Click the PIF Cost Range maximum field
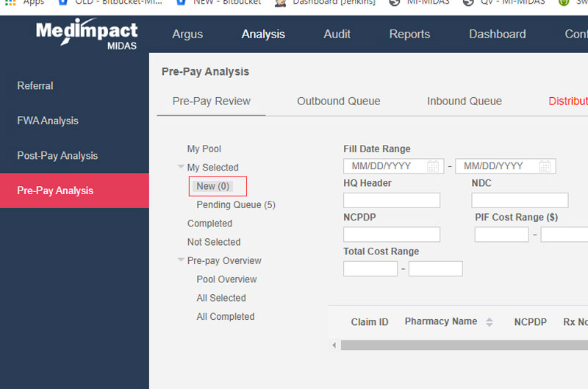The width and height of the screenshot is (588, 389). [564, 235]
